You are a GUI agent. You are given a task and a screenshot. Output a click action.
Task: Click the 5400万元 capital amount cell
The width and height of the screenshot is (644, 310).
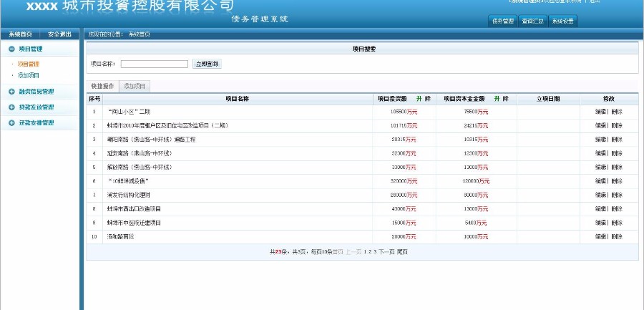(x=476, y=223)
